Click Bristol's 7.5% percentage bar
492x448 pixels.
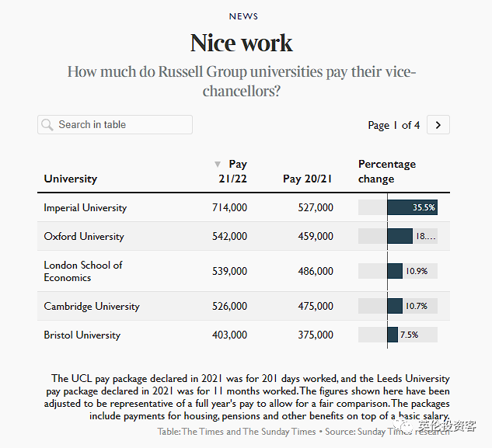tap(393, 335)
